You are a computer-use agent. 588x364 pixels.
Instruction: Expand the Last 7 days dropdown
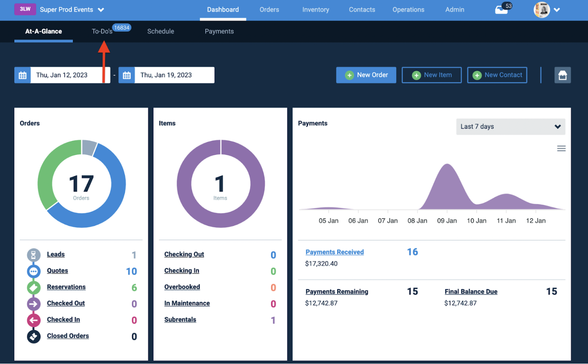pyautogui.click(x=510, y=127)
